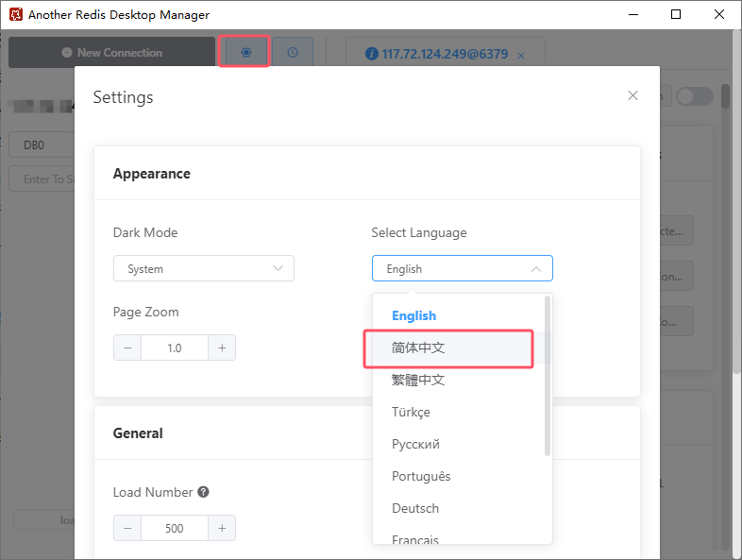Decrease Load Number with minus button
This screenshot has width=742, height=560.
coord(127,528)
